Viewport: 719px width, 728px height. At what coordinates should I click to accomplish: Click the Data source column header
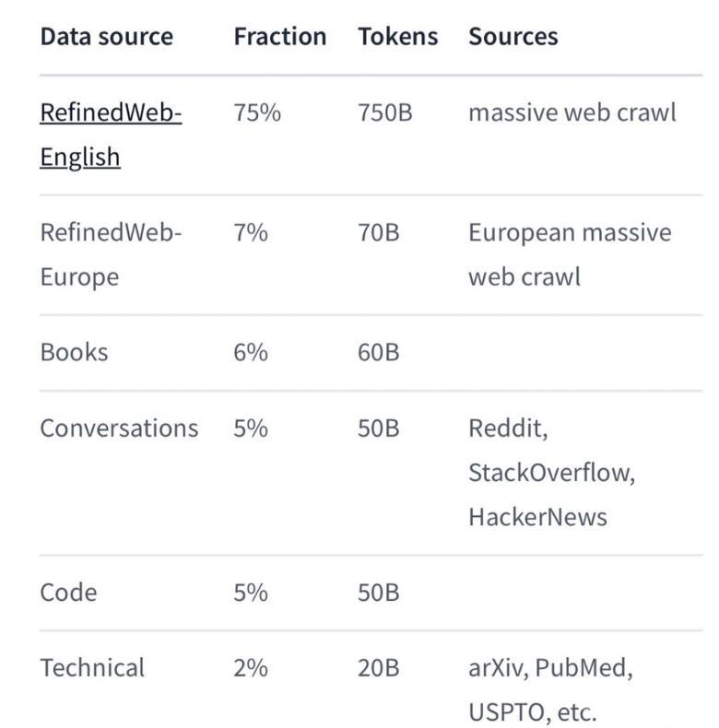point(107,36)
